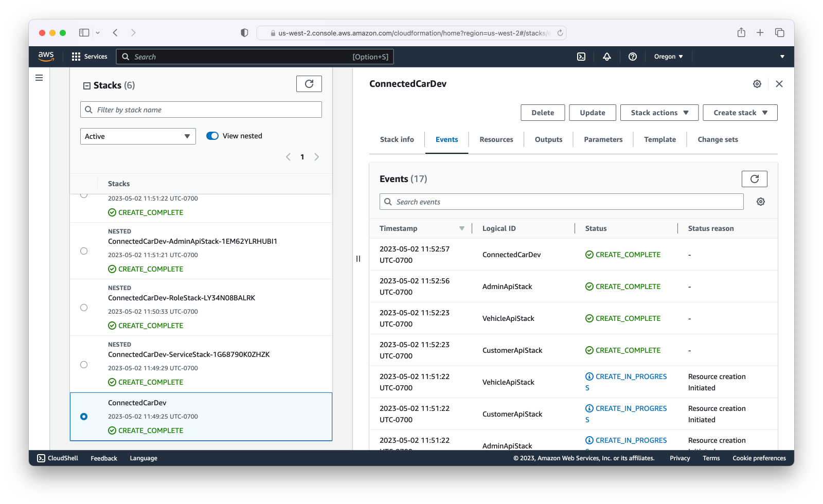Select the ConnectedCarDev-AdminApiStack radio button
The width and height of the screenshot is (823, 504).
pyautogui.click(x=84, y=251)
